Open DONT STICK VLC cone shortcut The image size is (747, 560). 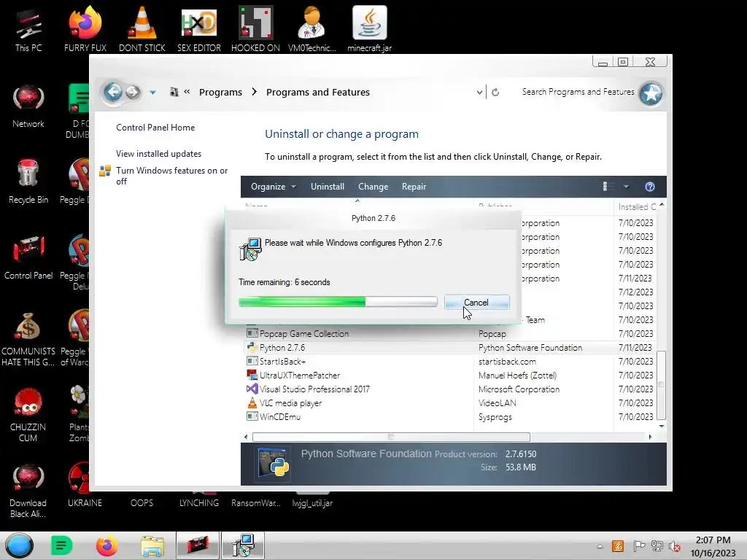(142, 29)
